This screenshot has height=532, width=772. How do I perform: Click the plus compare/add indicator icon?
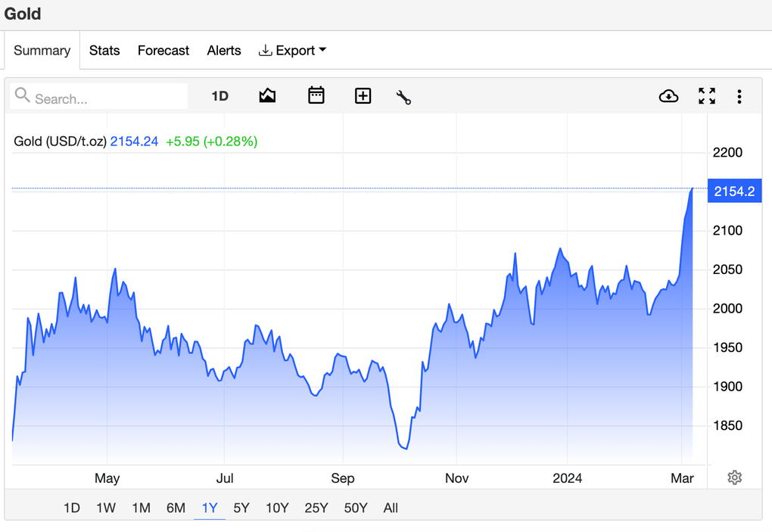[x=363, y=96]
